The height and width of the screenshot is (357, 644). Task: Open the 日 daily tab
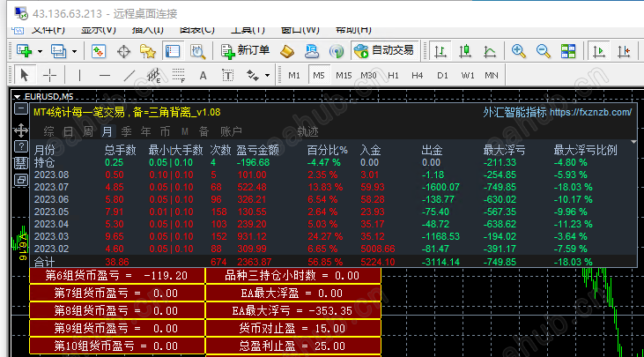pyautogui.click(x=68, y=131)
